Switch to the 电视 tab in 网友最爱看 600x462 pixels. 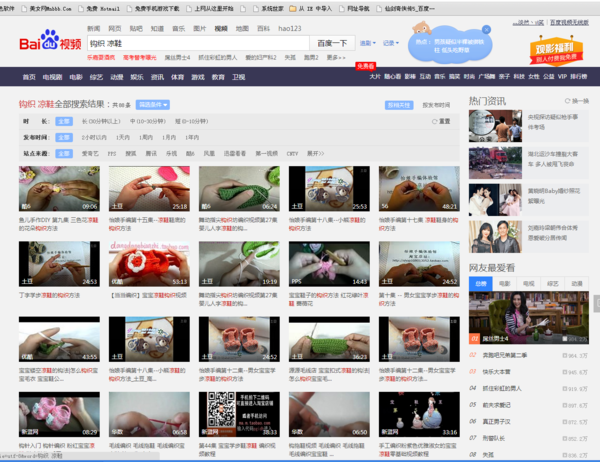click(528, 284)
